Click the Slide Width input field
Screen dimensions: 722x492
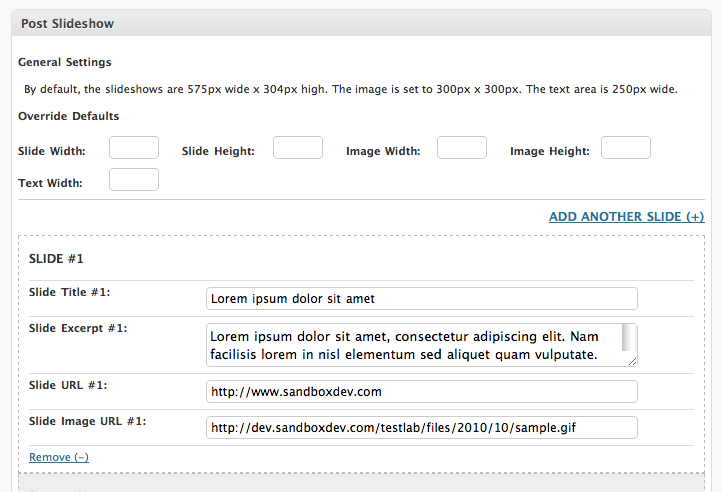coord(134,147)
